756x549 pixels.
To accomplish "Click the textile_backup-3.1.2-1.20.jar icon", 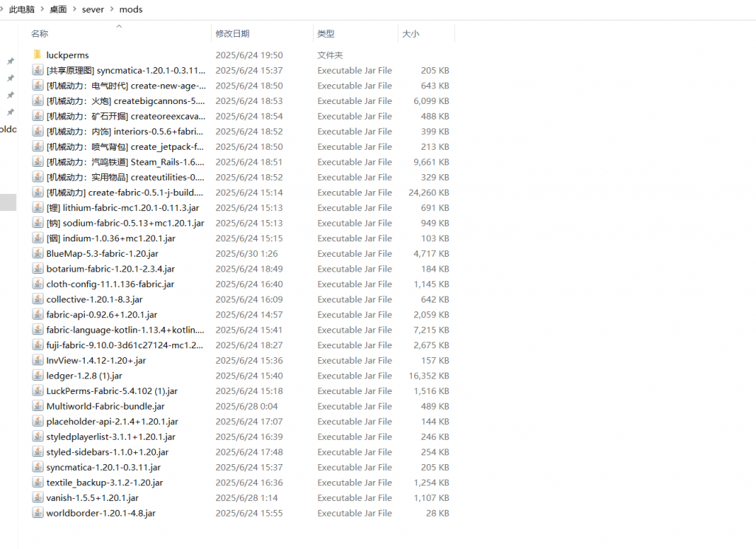I will (x=38, y=482).
